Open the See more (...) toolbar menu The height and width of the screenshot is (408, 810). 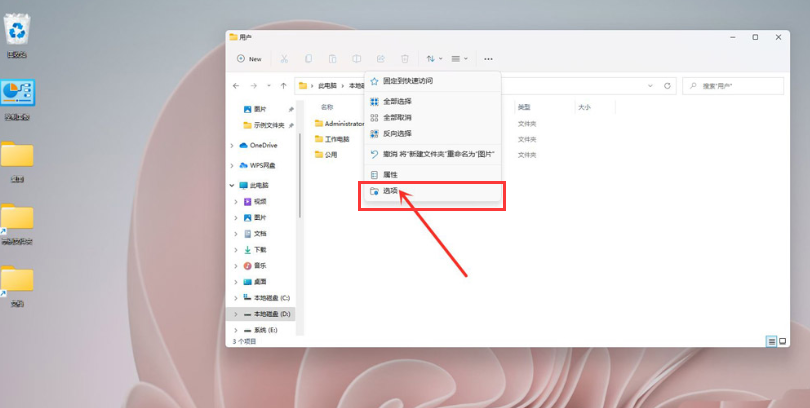488,59
